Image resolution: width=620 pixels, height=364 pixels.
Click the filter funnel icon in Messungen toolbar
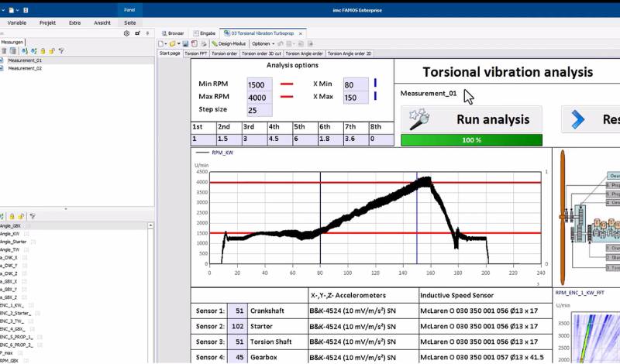[x=61, y=50]
